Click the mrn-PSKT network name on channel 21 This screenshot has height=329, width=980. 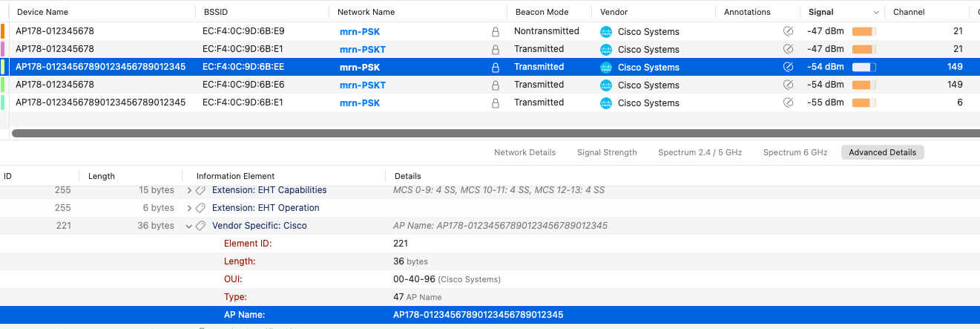(363, 50)
